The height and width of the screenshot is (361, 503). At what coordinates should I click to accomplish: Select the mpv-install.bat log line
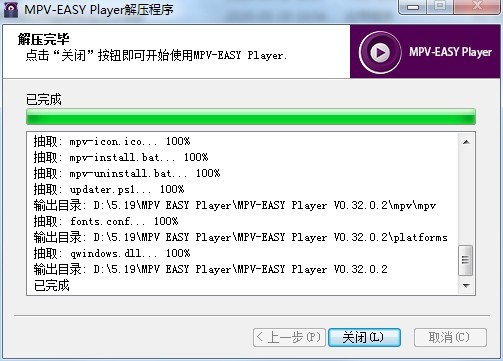pos(121,157)
